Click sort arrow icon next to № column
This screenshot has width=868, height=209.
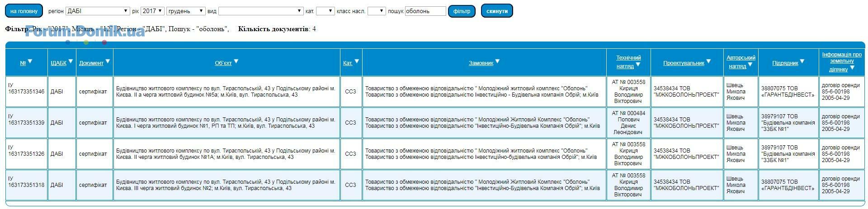30,62
